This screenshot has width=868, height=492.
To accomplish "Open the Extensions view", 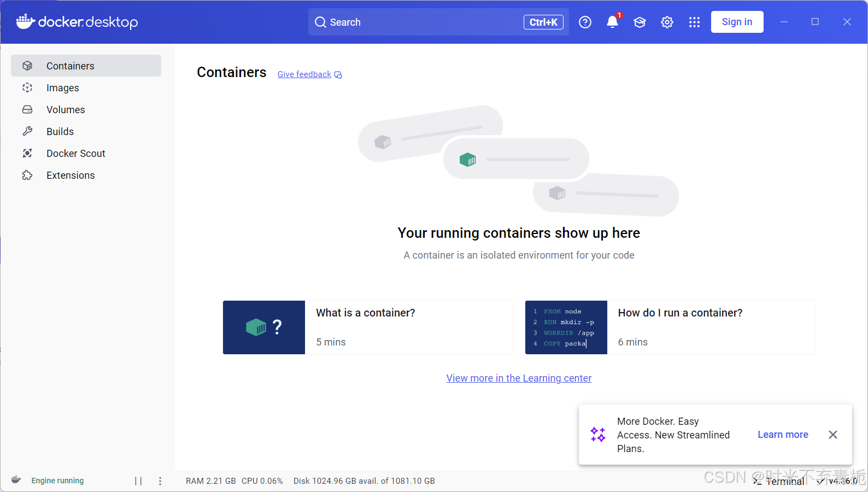I will (86, 175).
